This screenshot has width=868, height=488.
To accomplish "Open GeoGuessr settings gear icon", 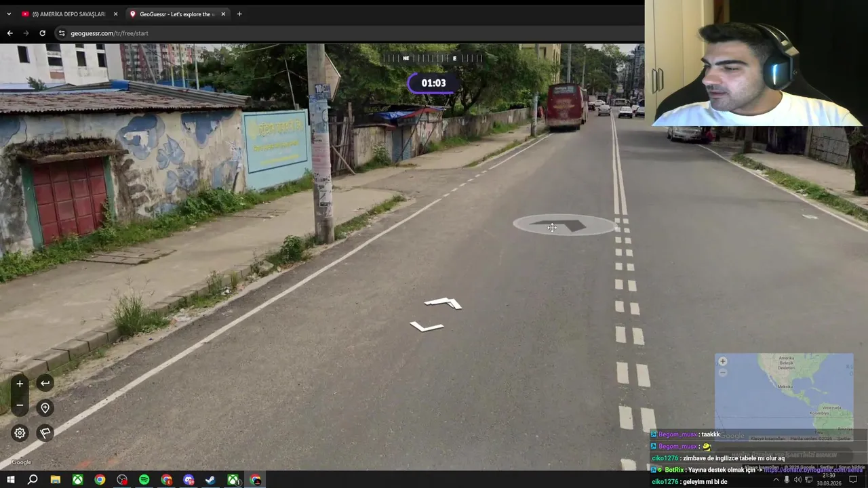I will (x=20, y=433).
